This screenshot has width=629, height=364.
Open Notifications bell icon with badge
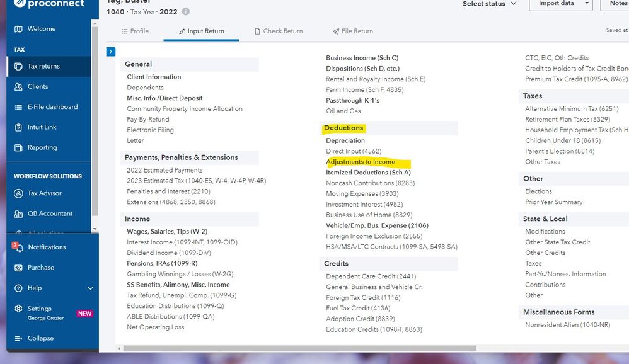pos(18,247)
